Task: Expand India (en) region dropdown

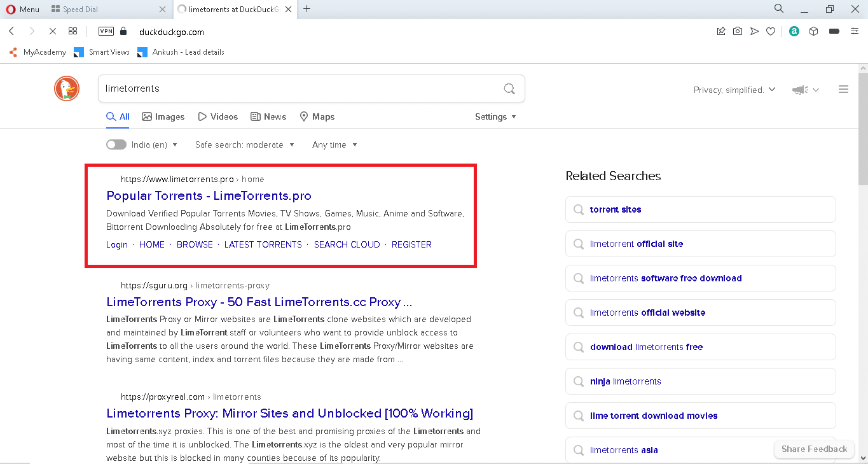Action: (155, 144)
